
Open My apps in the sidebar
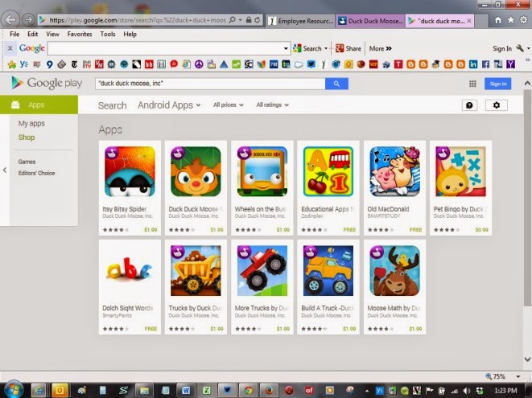point(31,123)
